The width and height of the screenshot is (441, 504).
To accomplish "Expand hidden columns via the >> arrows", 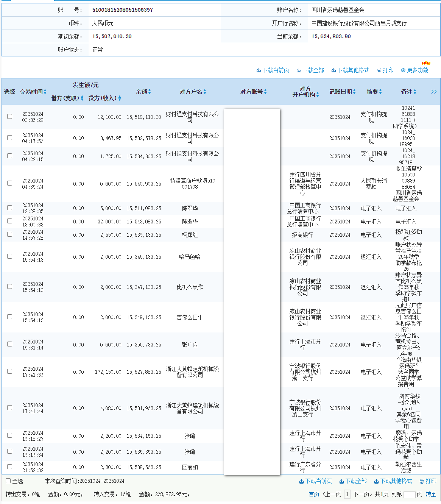I will [x=434, y=91].
